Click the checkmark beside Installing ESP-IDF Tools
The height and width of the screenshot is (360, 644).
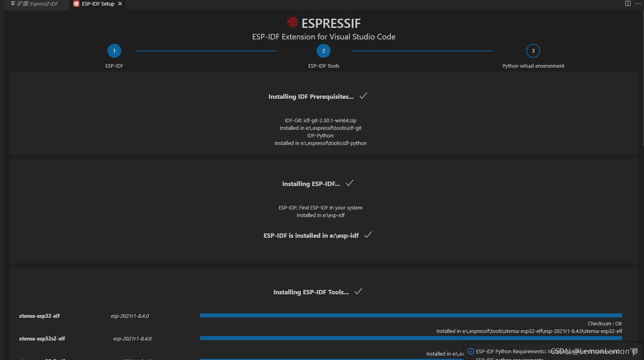[358, 292]
